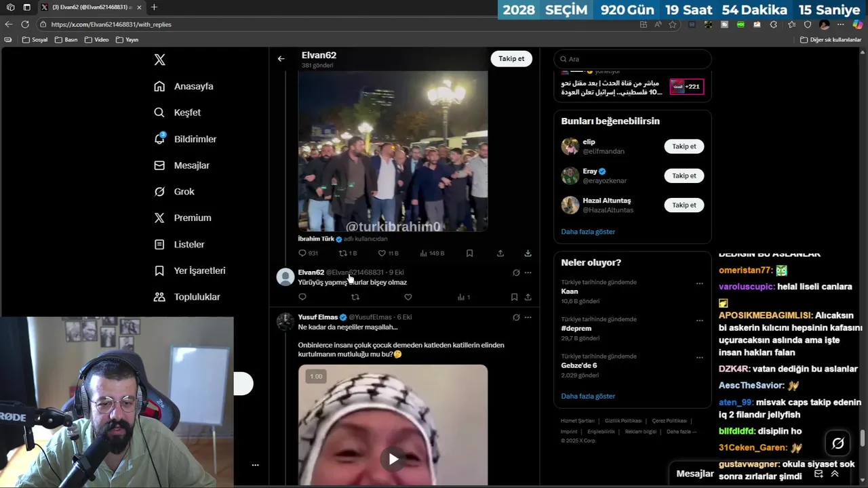Viewport: 868px width, 488px height.
Task: Open Bildirimler notifications
Action: point(185,139)
